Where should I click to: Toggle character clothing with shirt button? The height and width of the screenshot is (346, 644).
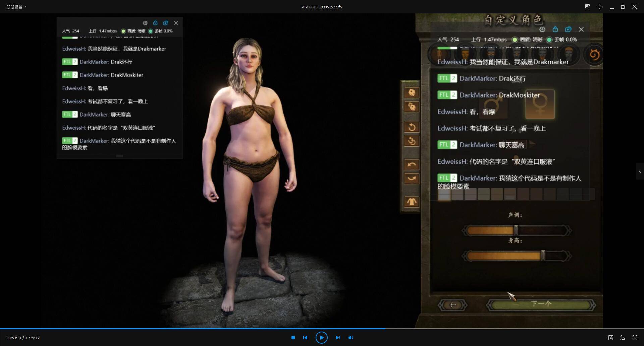tap(412, 202)
